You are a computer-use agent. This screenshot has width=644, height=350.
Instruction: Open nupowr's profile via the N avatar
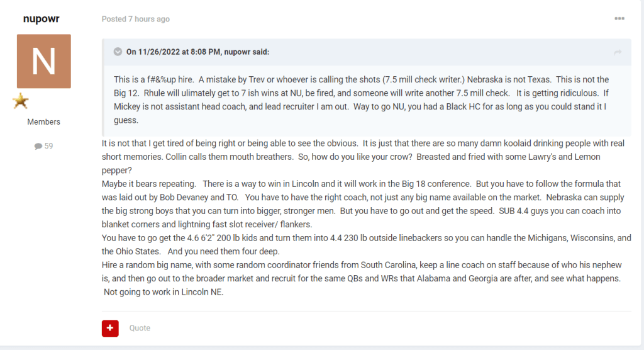coord(43,61)
